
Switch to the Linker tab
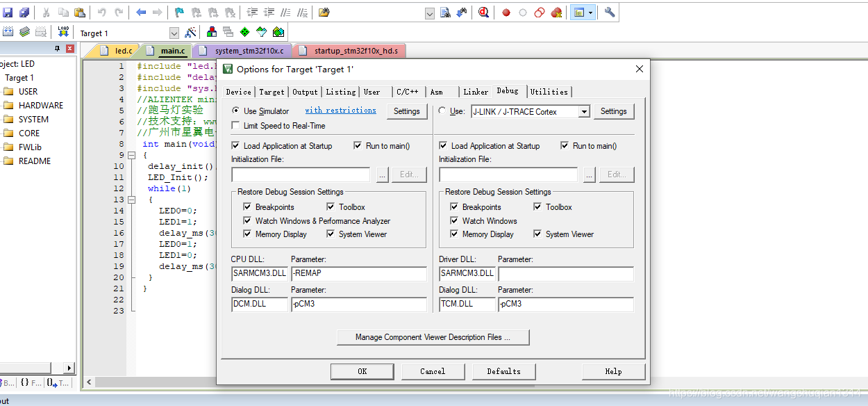tap(475, 91)
